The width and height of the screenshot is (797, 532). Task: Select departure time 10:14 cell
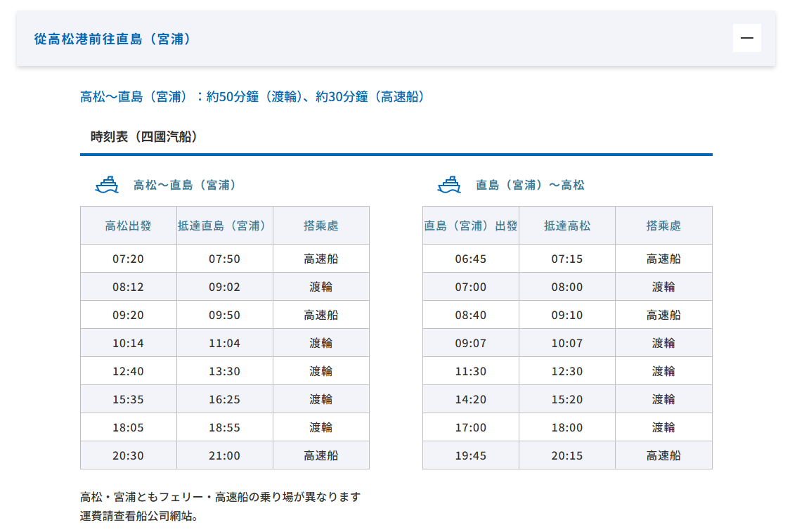click(129, 343)
